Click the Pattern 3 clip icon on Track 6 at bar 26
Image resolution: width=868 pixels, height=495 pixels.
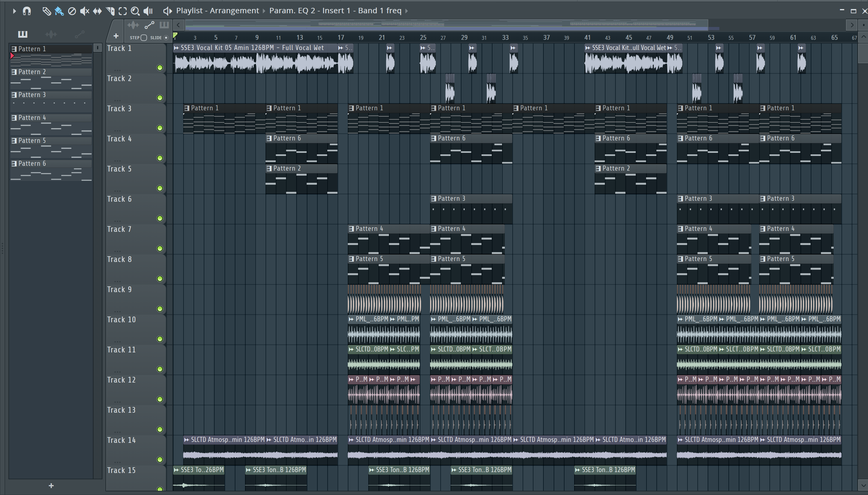tap(433, 199)
